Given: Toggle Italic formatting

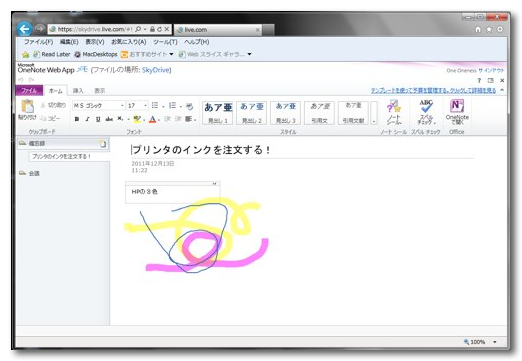Looking at the screenshot, I should point(87,119).
